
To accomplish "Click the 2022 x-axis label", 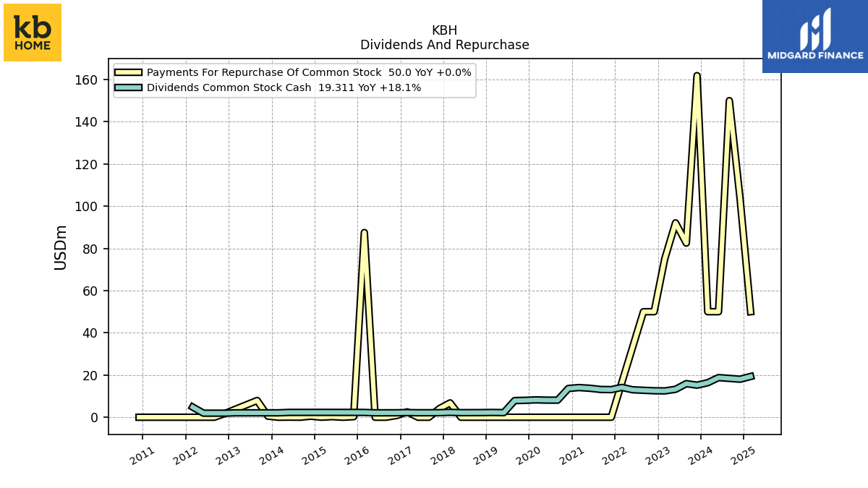I will tap(614, 456).
